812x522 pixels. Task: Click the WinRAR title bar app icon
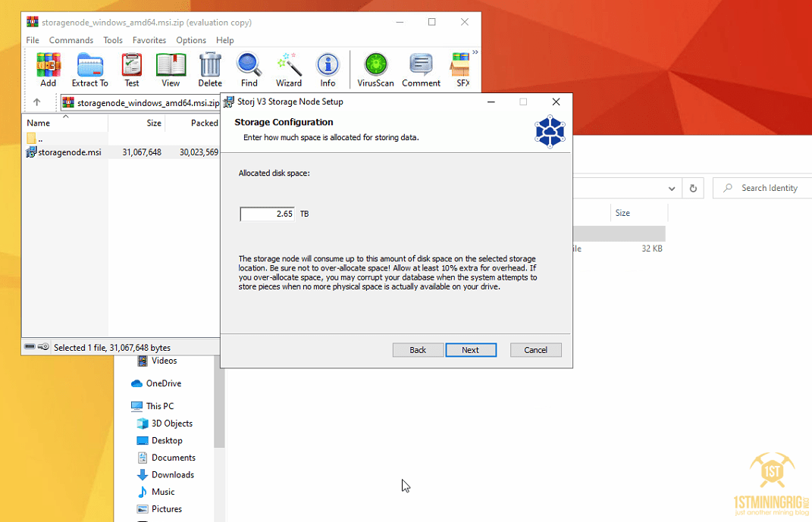(32, 22)
